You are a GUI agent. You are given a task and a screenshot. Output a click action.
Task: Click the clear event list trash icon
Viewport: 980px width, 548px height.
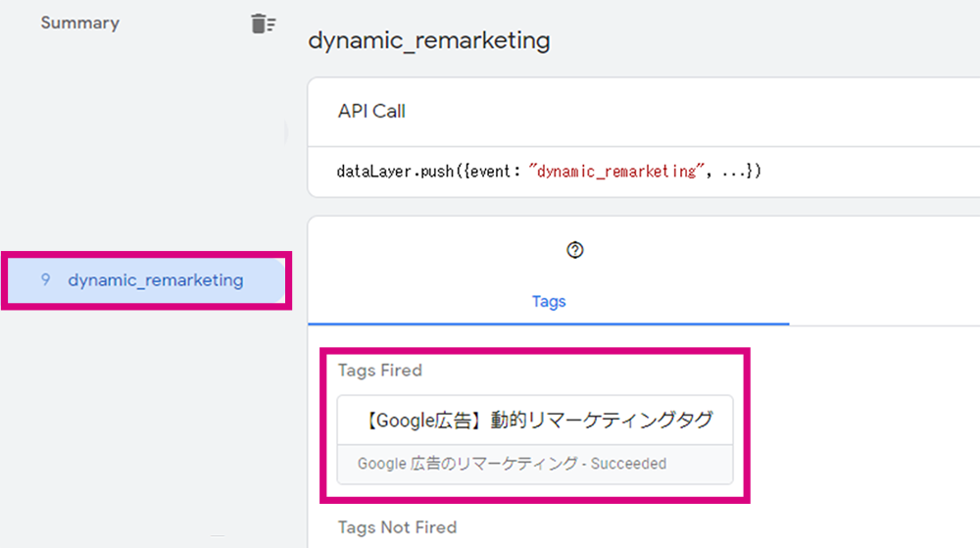point(263,24)
